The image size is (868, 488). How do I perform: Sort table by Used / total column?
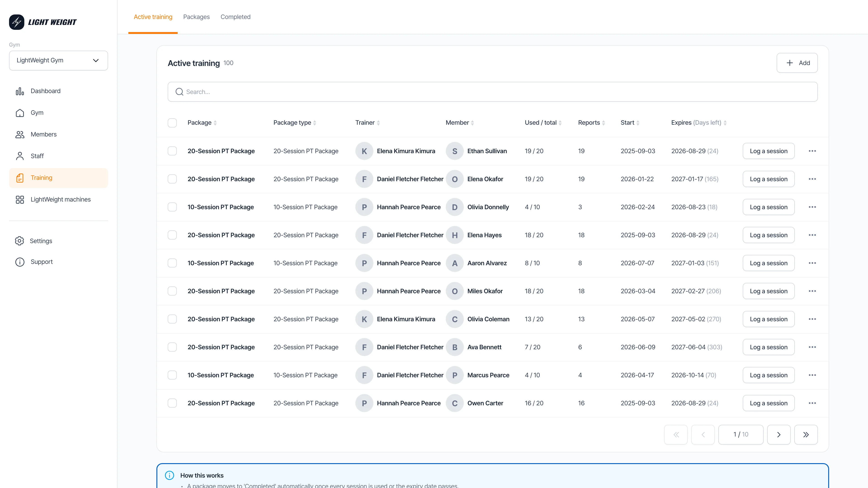coord(543,123)
